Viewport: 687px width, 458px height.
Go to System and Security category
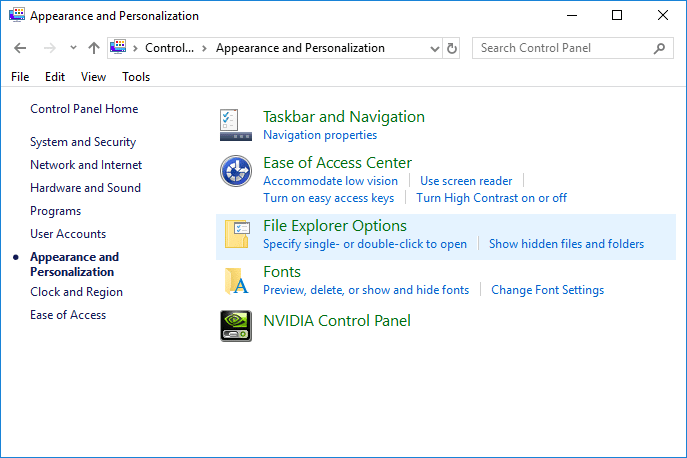[x=83, y=142]
